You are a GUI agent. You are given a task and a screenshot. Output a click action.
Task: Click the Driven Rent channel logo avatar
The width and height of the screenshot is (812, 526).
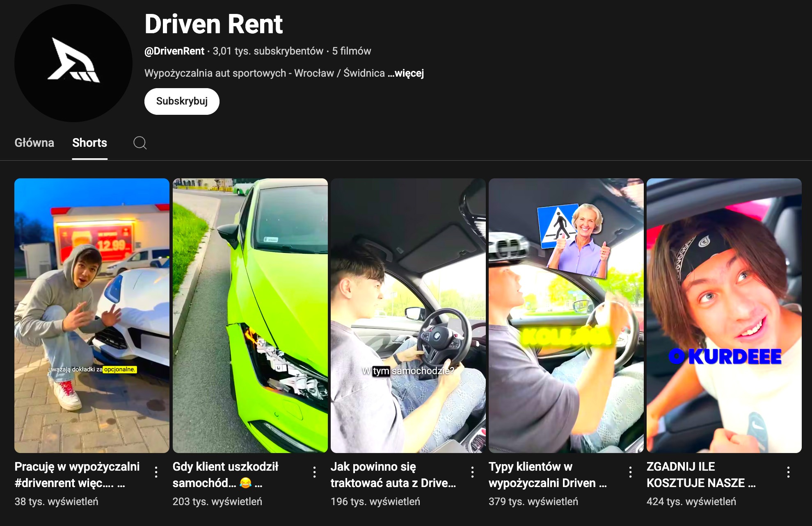72,61
